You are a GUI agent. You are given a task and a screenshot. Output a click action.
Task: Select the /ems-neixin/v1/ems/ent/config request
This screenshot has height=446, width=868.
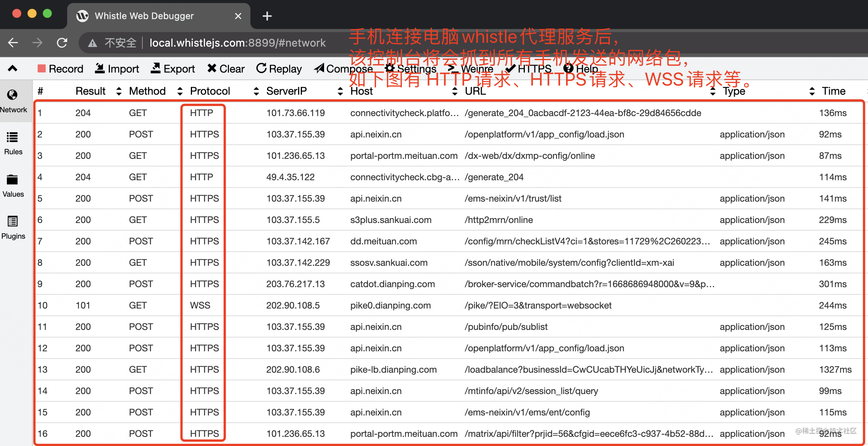tap(450, 412)
